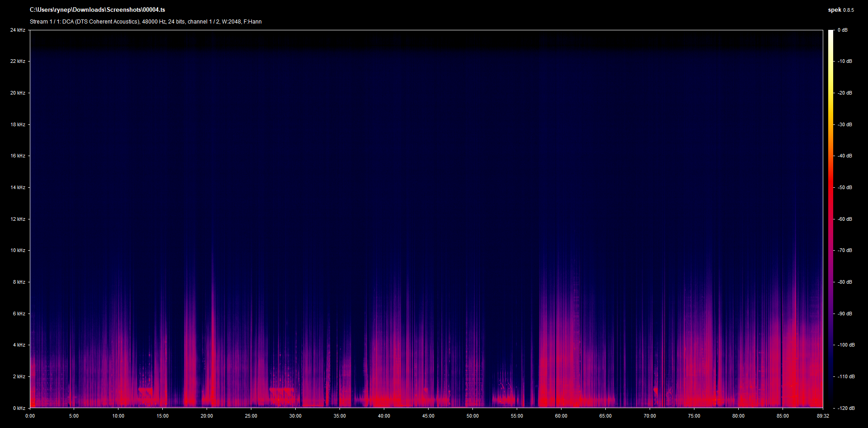Click the 12 kHz frequency axis label
Image resolution: width=868 pixels, height=428 pixels.
(18, 219)
